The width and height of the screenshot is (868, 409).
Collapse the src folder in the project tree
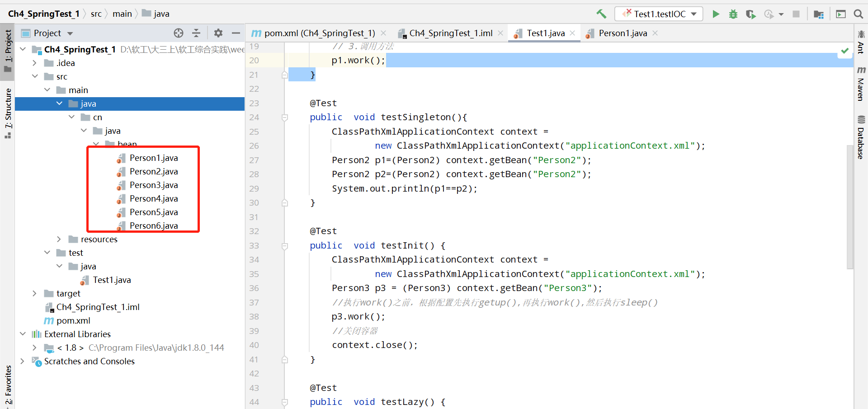pyautogui.click(x=35, y=76)
